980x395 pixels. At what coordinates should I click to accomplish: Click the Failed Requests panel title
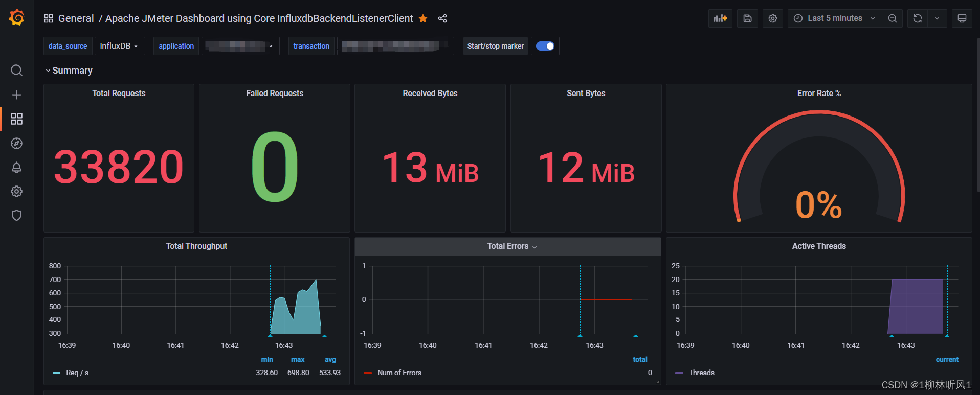(x=275, y=93)
